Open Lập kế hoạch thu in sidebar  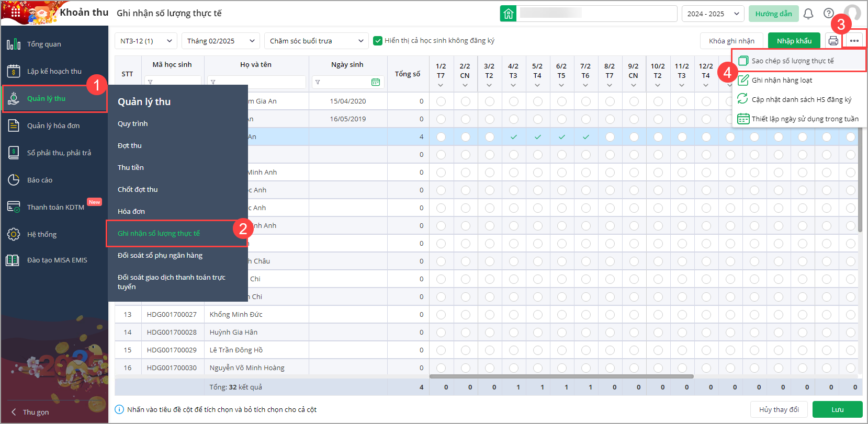tap(54, 71)
